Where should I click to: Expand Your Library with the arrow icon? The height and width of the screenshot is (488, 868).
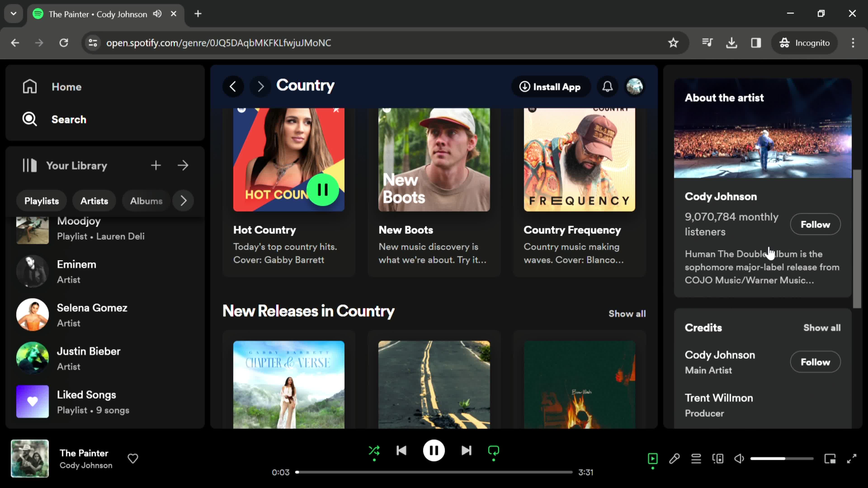pyautogui.click(x=183, y=165)
